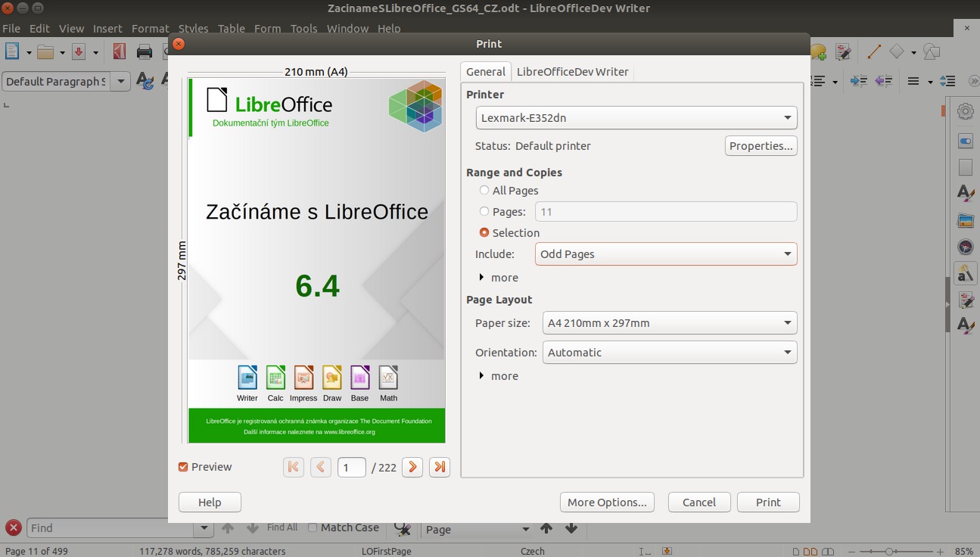The height and width of the screenshot is (557, 980).
Task: Go to the previous preview page
Action: pyautogui.click(x=321, y=467)
